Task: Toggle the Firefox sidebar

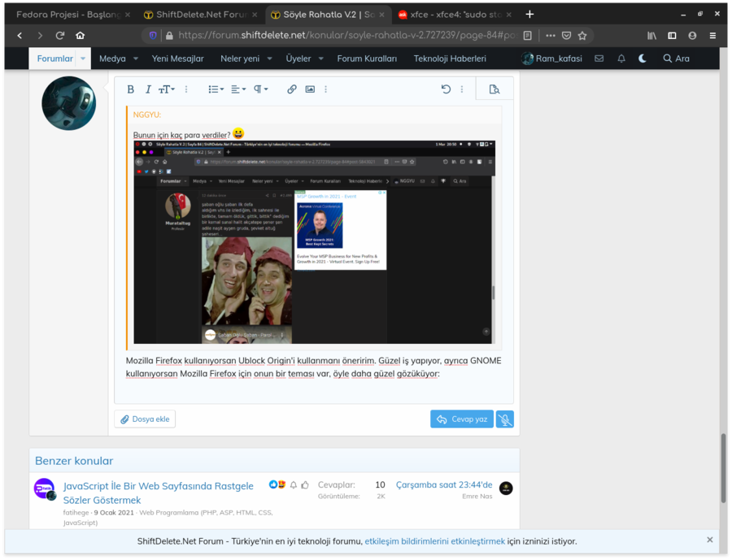Action: tap(673, 36)
